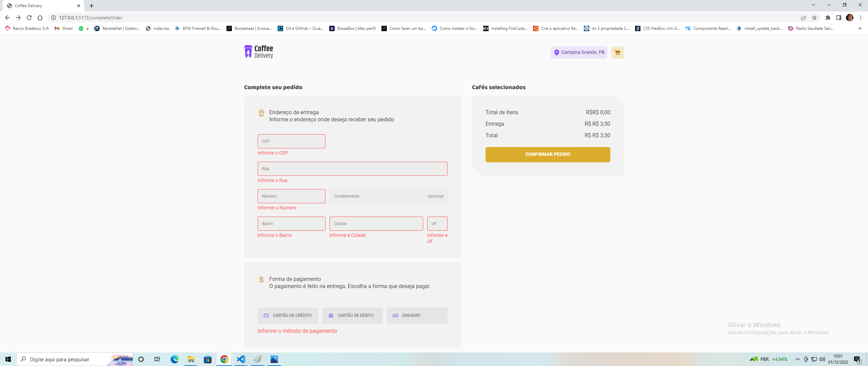Click the Campina Grande, PB location badge

[579, 53]
